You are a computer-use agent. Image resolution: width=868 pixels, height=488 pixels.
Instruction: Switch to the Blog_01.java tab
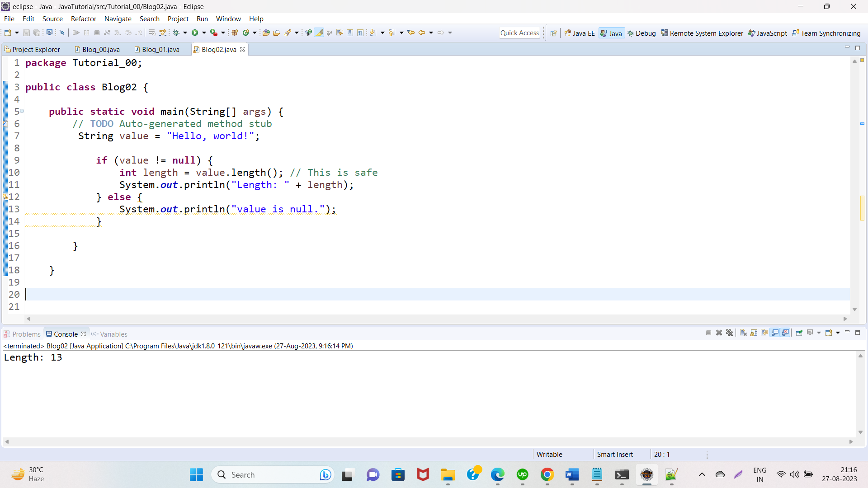(x=160, y=49)
